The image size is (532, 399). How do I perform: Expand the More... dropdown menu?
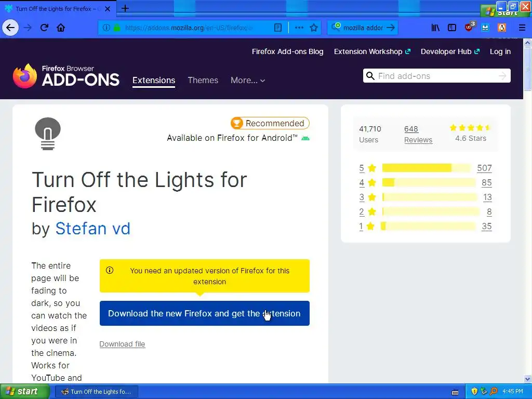248,80
